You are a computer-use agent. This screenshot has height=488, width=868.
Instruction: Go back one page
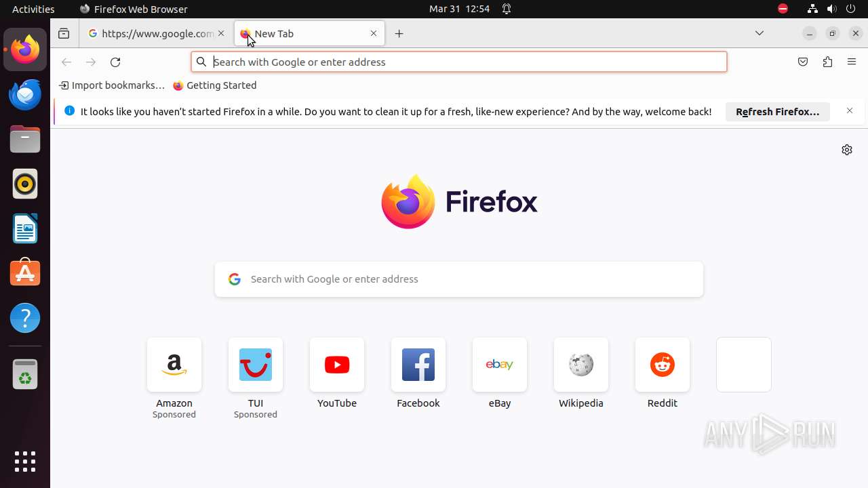(x=66, y=62)
